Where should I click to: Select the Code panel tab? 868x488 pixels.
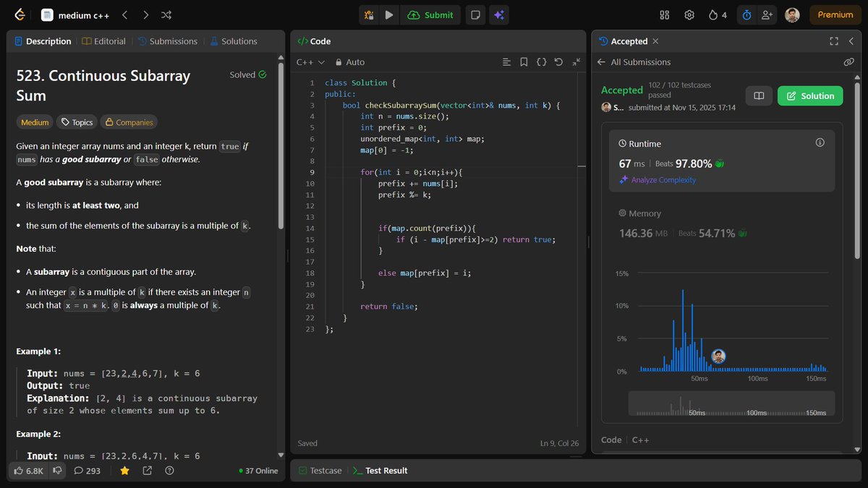point(314,41)
